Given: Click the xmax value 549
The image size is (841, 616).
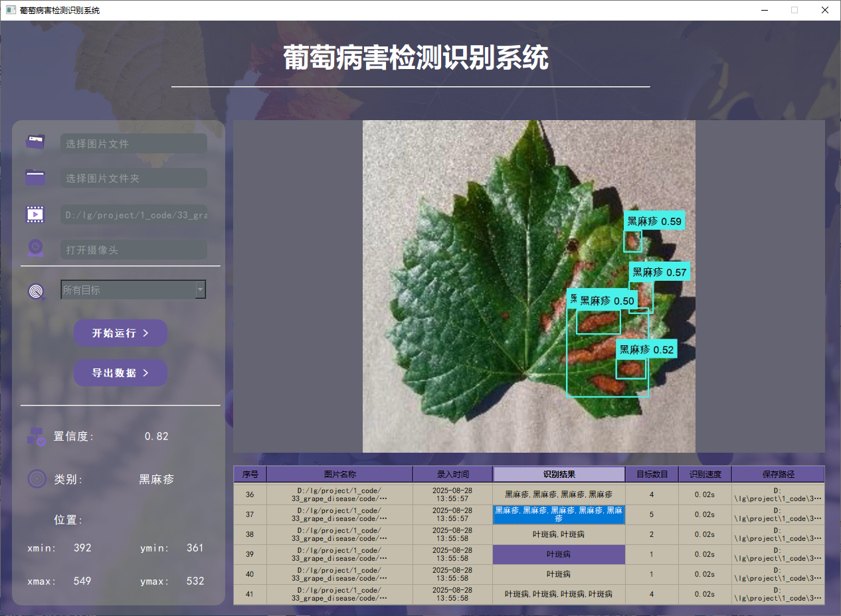Looking at the screenshot, I should (82, 581).
